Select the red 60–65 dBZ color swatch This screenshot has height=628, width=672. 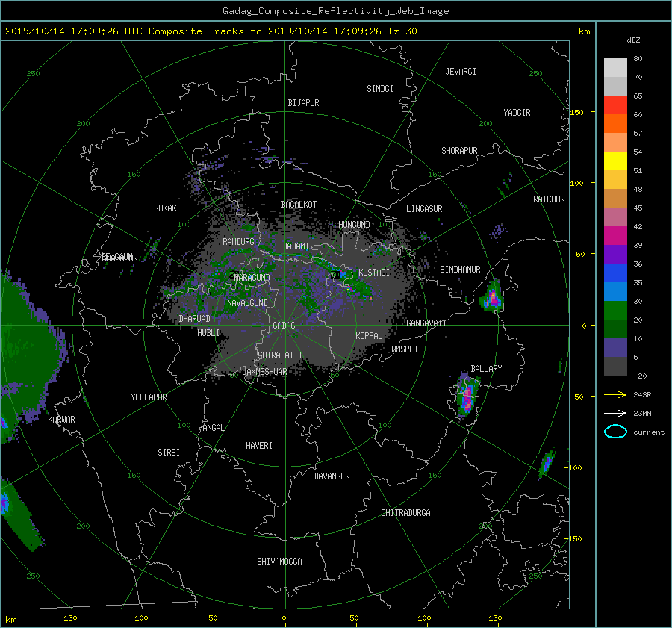pyautogui.click(x=615, y=105)
